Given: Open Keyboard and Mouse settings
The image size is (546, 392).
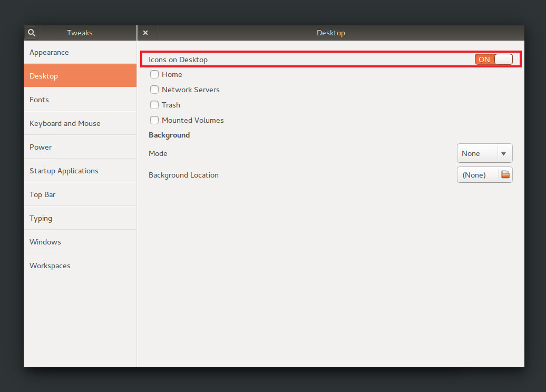Looking at the screenshot, I should (x=80, y=123).
